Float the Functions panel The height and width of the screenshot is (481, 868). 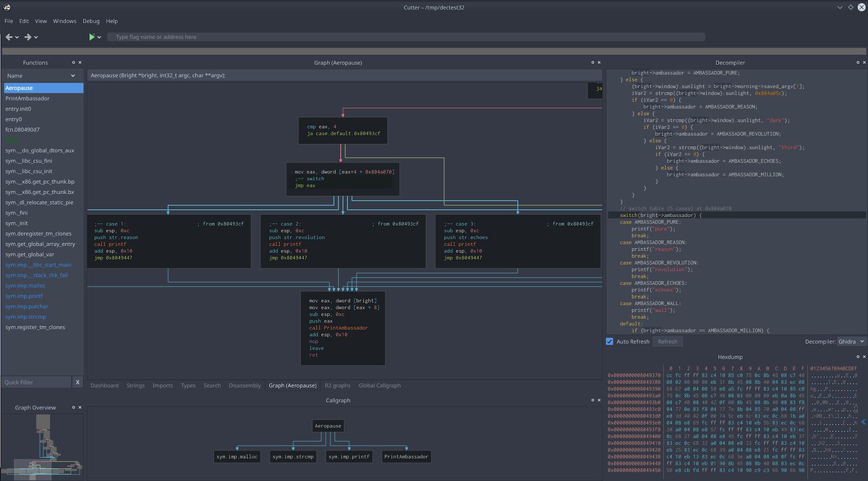coord(72,63)
